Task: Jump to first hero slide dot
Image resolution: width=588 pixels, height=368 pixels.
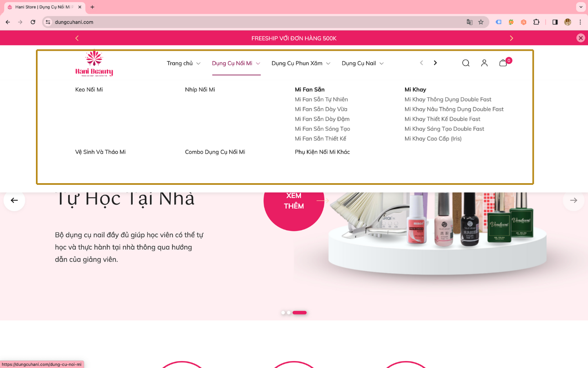Action: [283, 313]
